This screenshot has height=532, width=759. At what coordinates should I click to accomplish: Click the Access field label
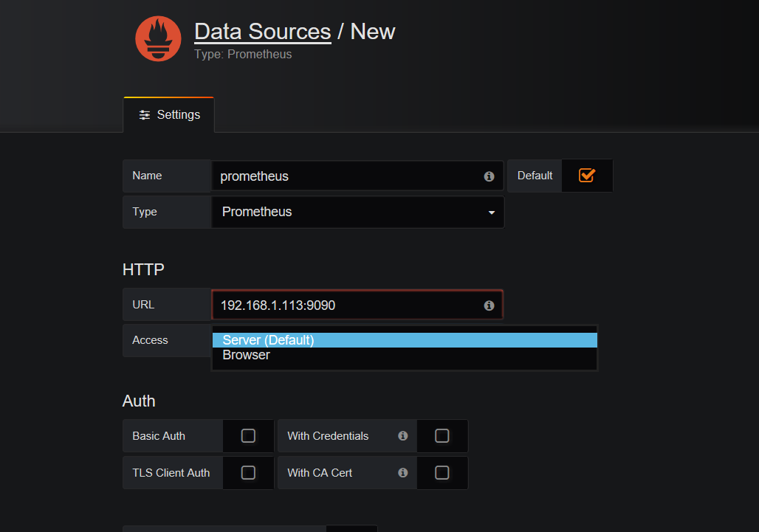150,340
